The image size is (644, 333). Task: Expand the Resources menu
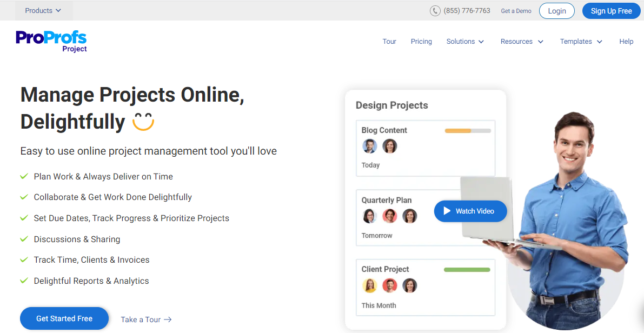(x=522, y=42)
